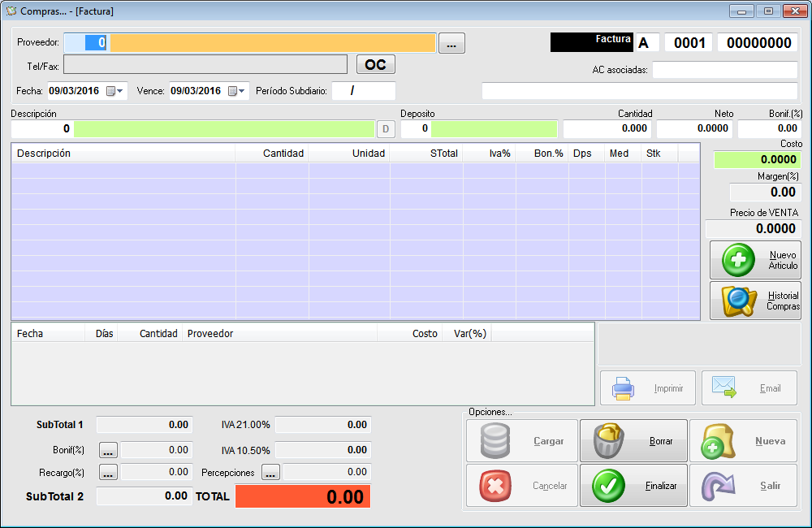The width and height of the screenshot is (812, 528).
Task: Click the OC button
Action: click(x=375, y=65)
